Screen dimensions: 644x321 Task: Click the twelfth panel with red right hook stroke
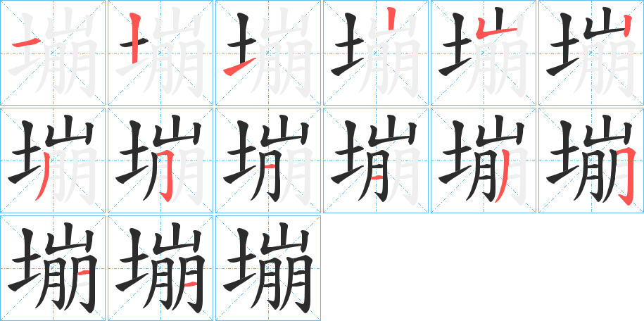pyautogui.click(x=591, y=160)
